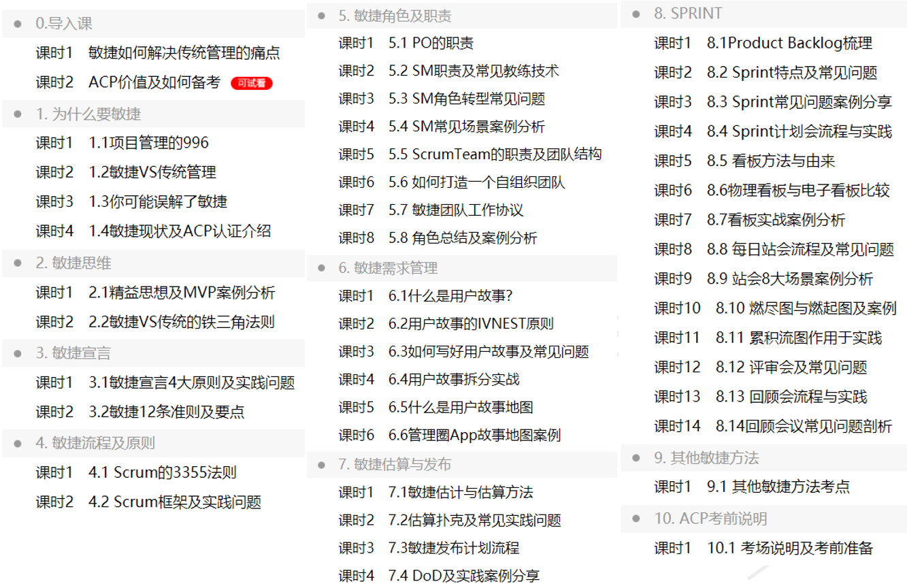Click the 可试看 trial badge
907x588 pixels.
point(252,84)
